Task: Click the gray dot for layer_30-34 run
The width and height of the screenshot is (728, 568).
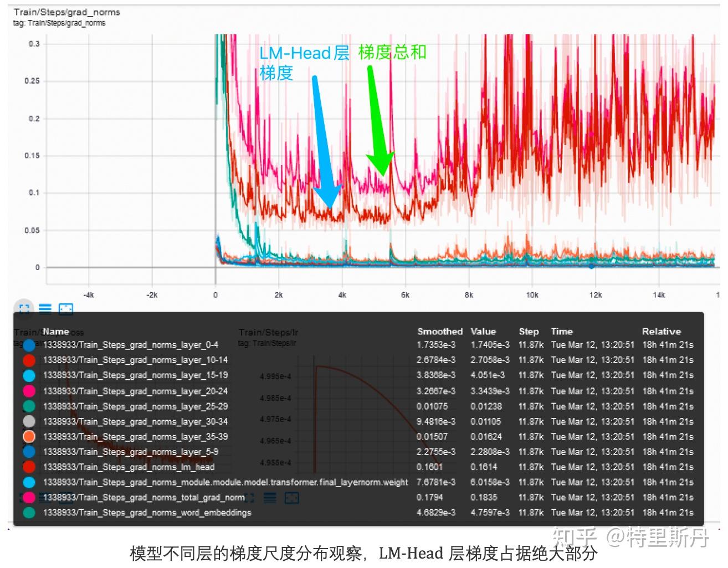Action: [x=29, y=421]
